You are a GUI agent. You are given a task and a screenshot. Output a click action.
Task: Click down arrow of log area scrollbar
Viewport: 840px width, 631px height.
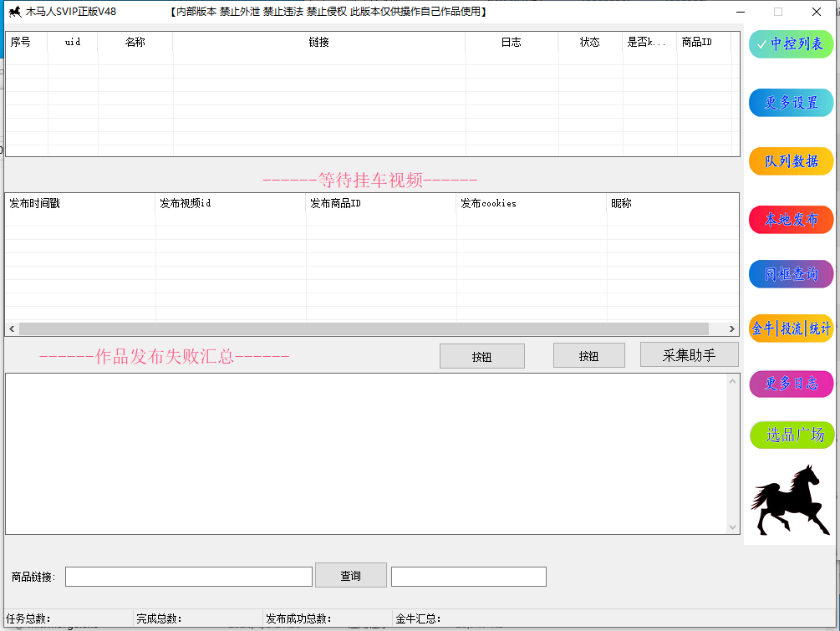point(733,527)
